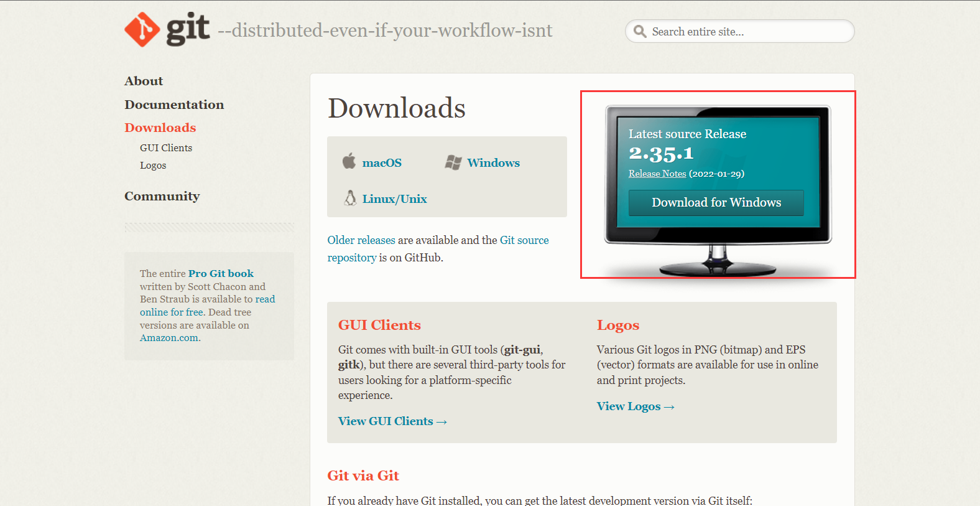This screenshot has height=506, width=980.
Task: Click the version number 2.35.1
Action: pos(661,154)
